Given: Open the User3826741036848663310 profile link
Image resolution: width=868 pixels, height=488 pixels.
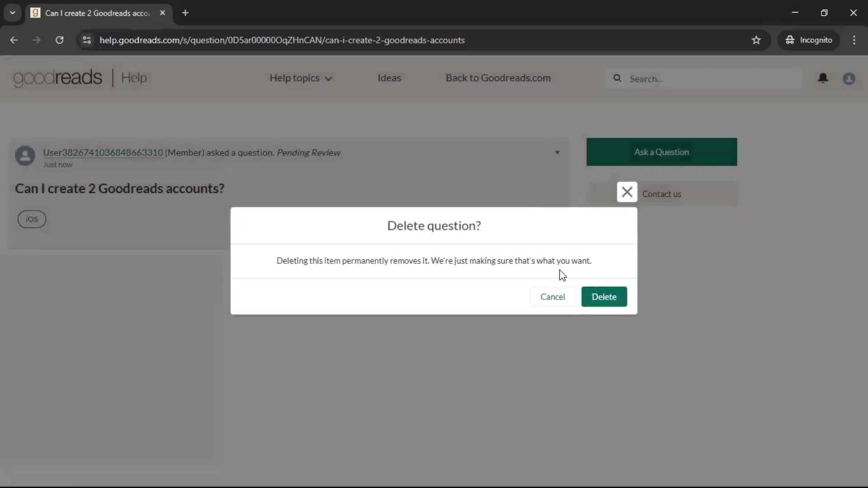Looking at the screenshot, I should tap(103, 153).
